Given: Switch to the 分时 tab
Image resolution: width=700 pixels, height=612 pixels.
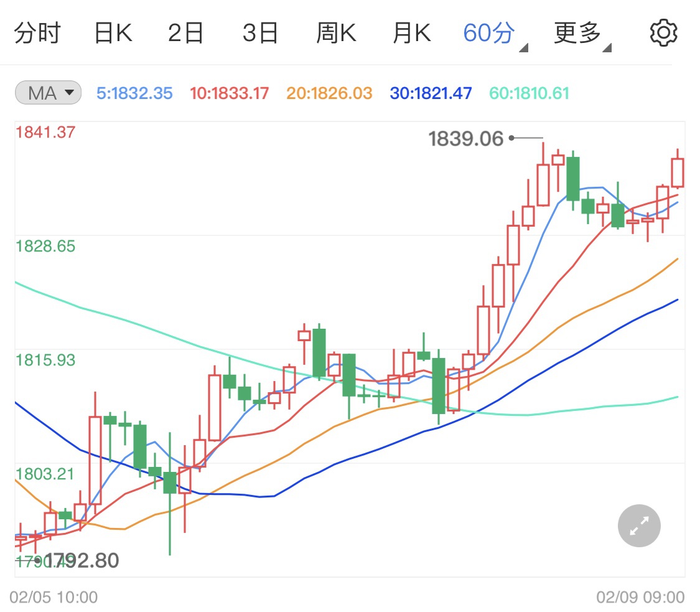Looking at the screenshot, I should pyautogui.click(x=37, y=33).
